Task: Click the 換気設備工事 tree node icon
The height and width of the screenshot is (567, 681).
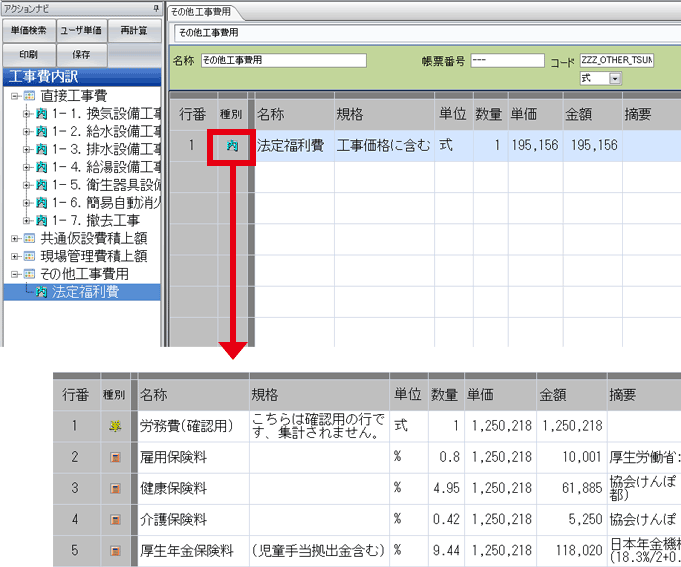Action: [41, 114]
